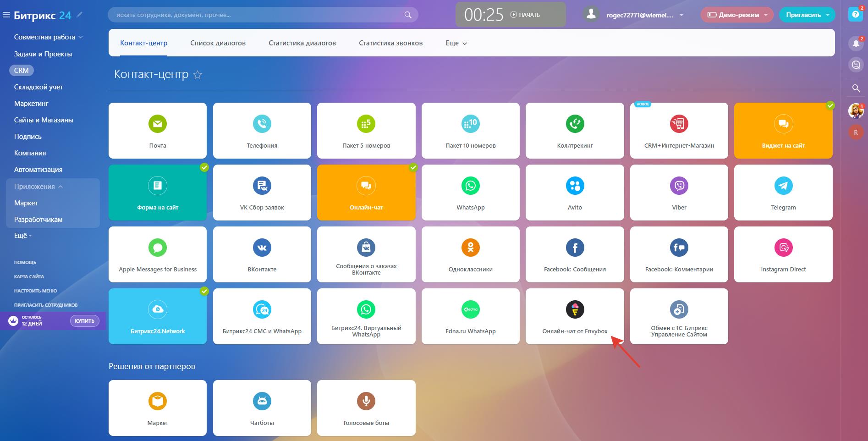Open the ВКонтакте channel tile
Viewport: 868px width, 441px height.
(x=262, y=254)
